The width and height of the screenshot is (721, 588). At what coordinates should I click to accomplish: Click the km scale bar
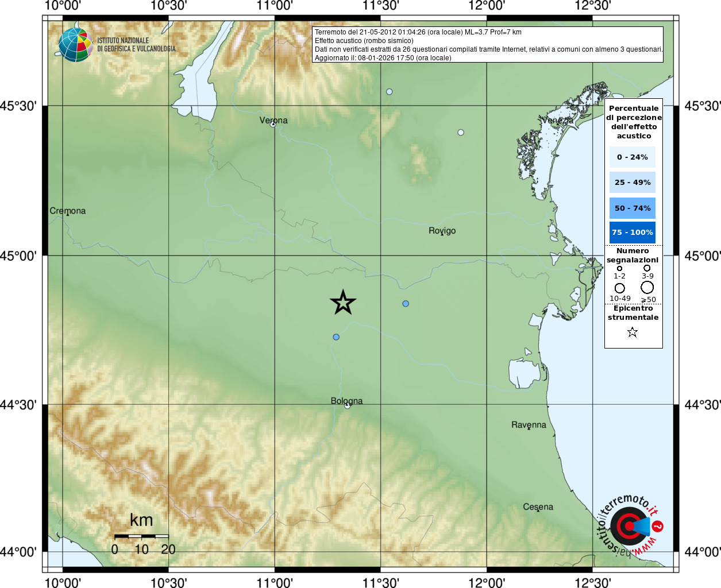141,536
